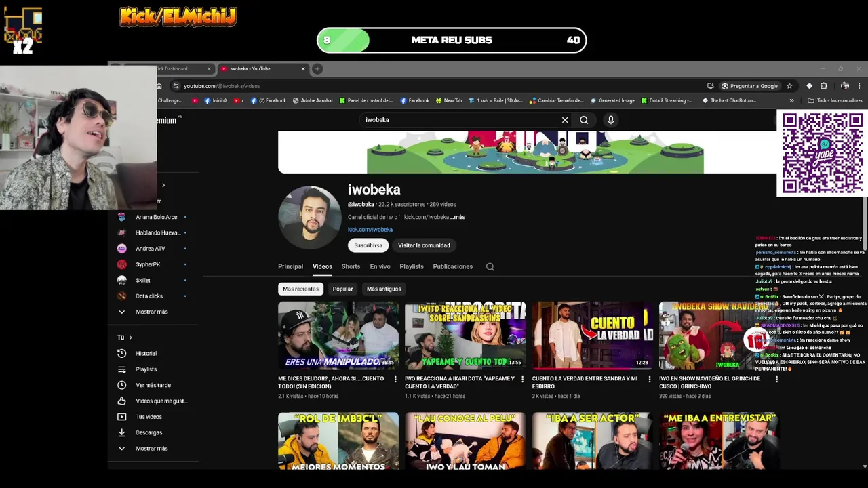Select Más antiguos filter chip
Screen dimensions: 868x488
[384, 289]
